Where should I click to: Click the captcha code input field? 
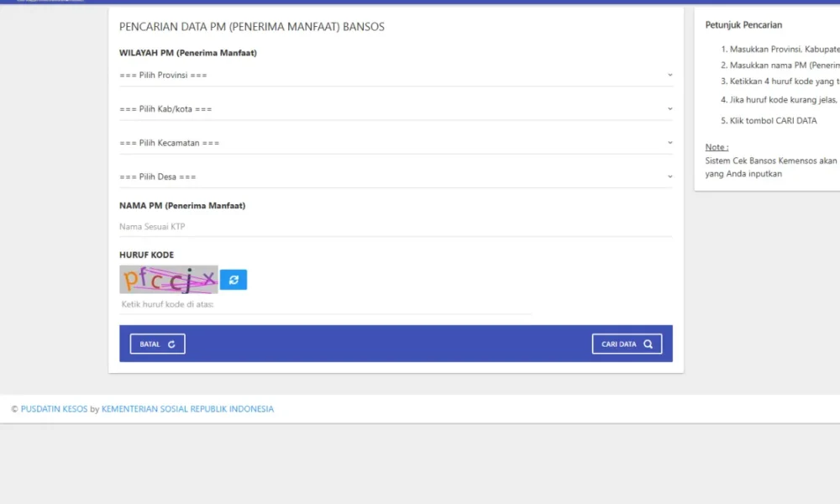pyautogui.click(x=326, y=304)
